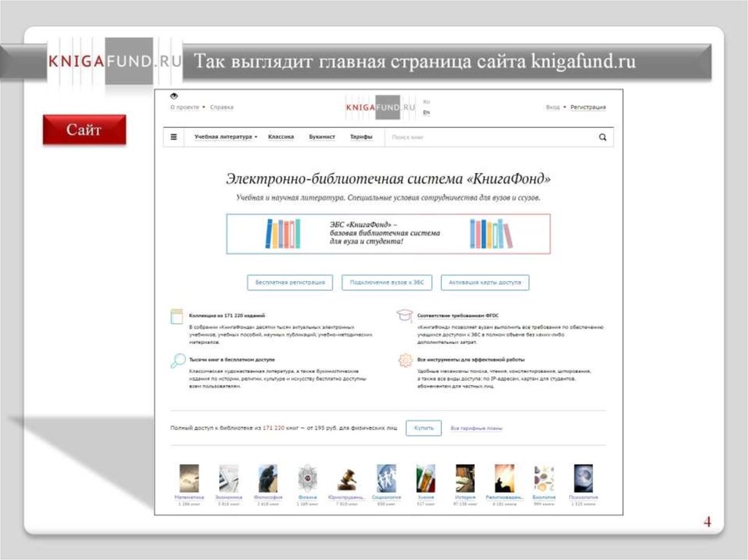Image resolution: width=748 pixels, height=560 pixels.
Task: Click the title Электронно-библиотечная система «КнигаФонд»
Action: pyautogui.click(x=388, y=179)
